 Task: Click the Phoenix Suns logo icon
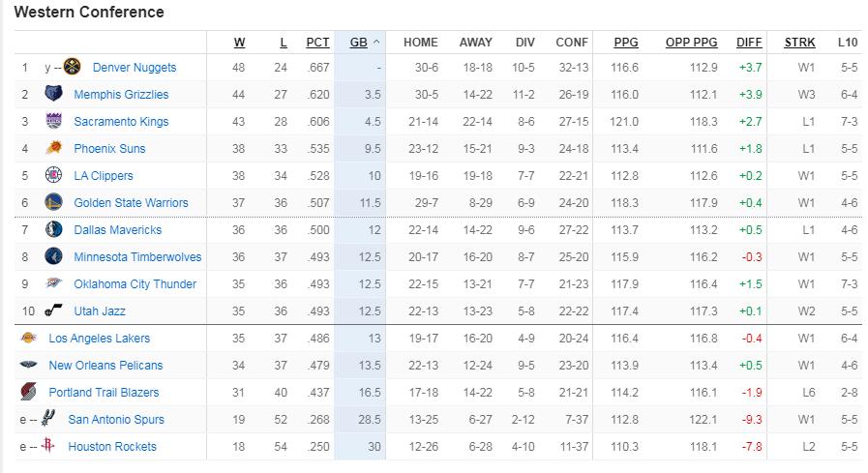[x=52, y=149]
